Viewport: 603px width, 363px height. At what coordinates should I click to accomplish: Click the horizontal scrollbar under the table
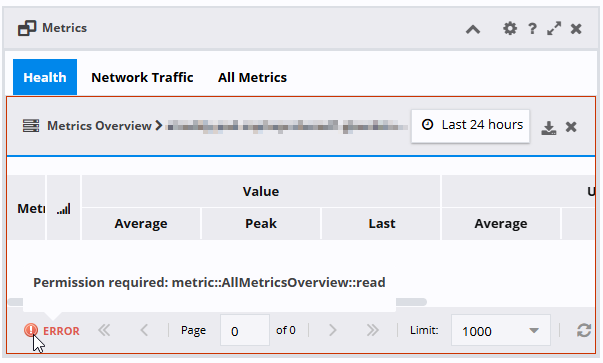(x=411, y=302)
